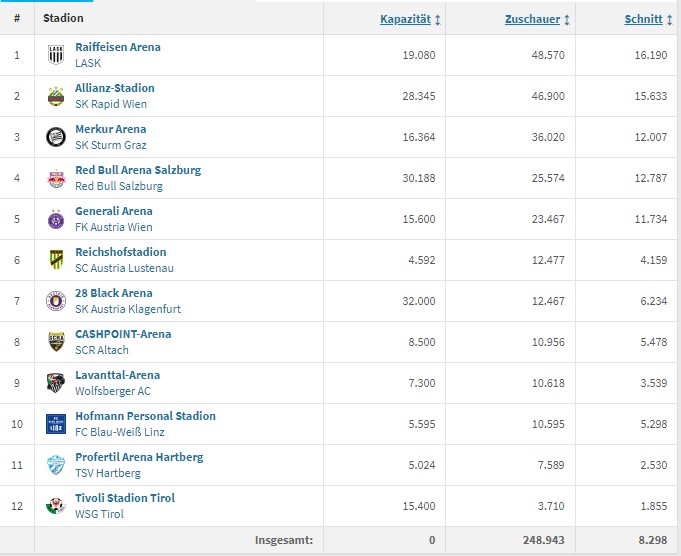Viewport: 681px width, 556px height.
Task: Sort table by Schnitt column
Action: click(x=643, y=19)
